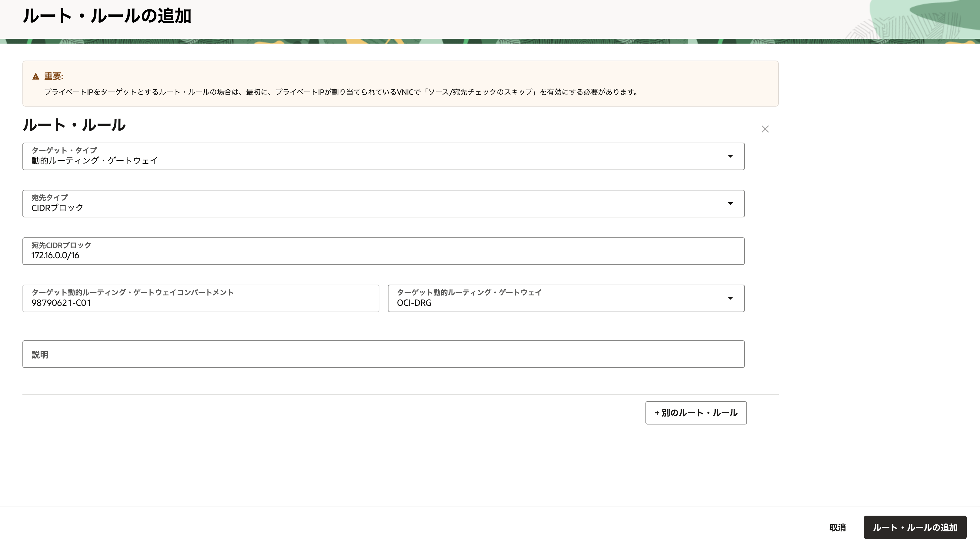The width and height of the screenshot is (980, 545).
Task: Click the + 別のルート・ルール button
Action: click(x=696, y=413)
